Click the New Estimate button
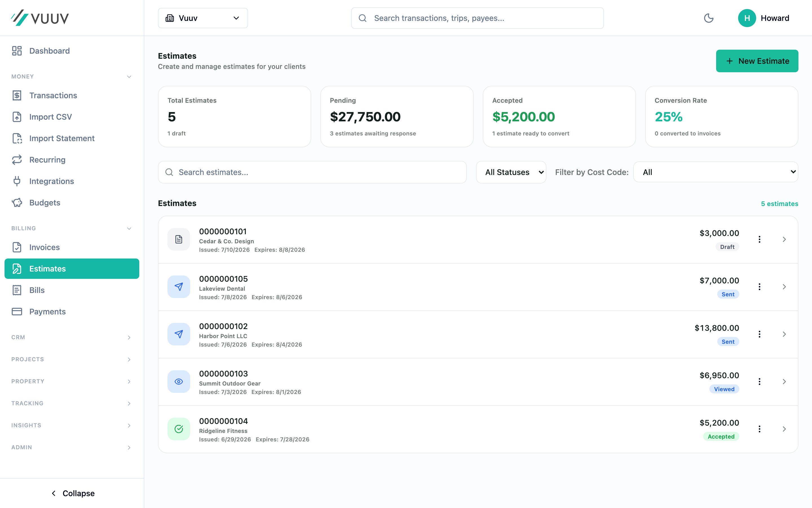The height and width of the screenshot is (508, 812). [757, 61]
